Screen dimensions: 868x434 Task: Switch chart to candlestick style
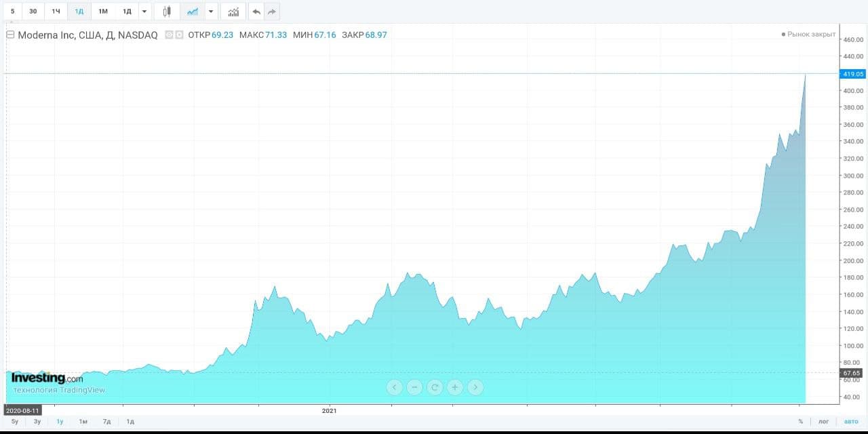(166, 12)
